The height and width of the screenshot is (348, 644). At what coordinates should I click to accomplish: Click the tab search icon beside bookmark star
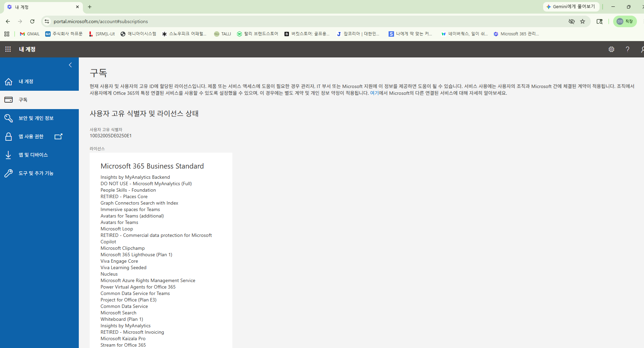pos(600,21)
